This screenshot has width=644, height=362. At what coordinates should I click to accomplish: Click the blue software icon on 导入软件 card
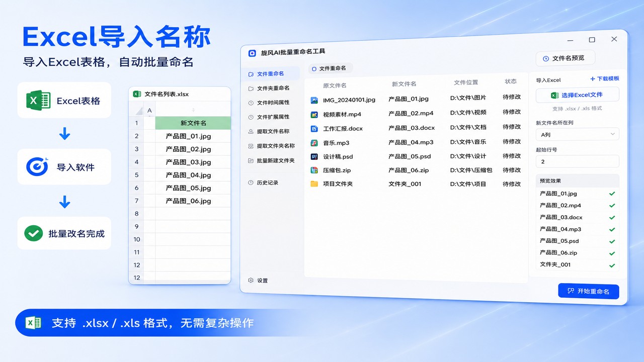point(37,166)
